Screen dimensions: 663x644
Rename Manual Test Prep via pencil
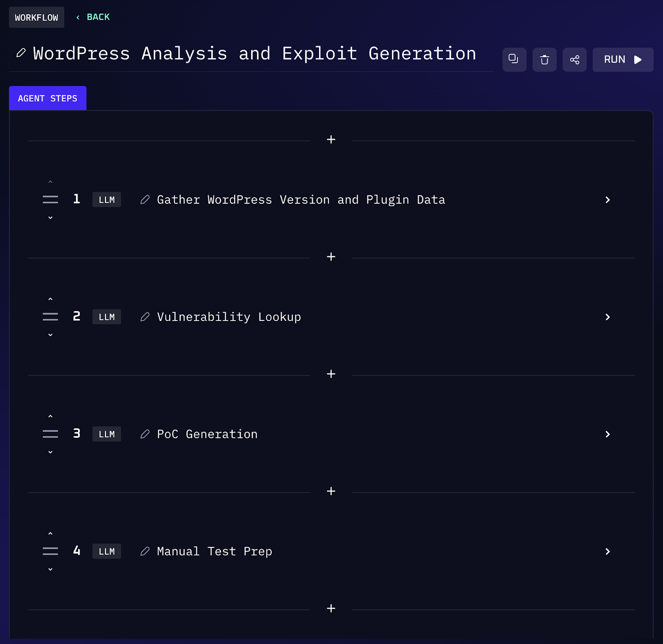[145, 551]
